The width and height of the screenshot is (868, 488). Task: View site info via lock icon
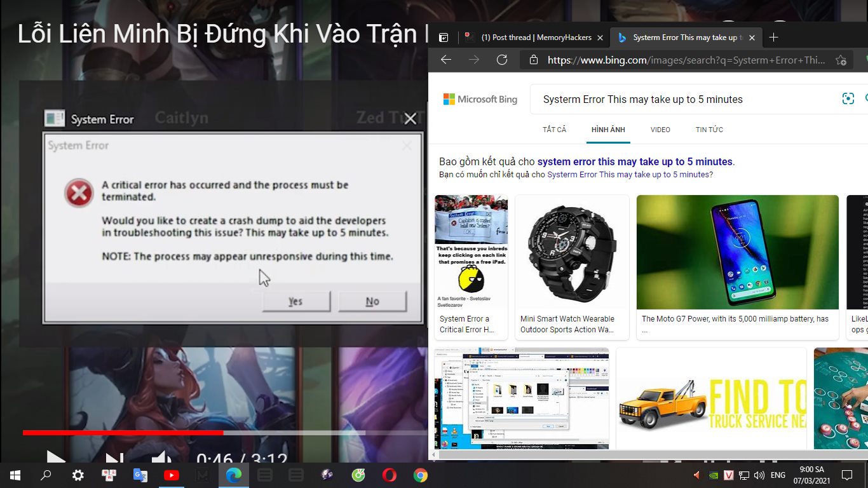click(534, 60)
